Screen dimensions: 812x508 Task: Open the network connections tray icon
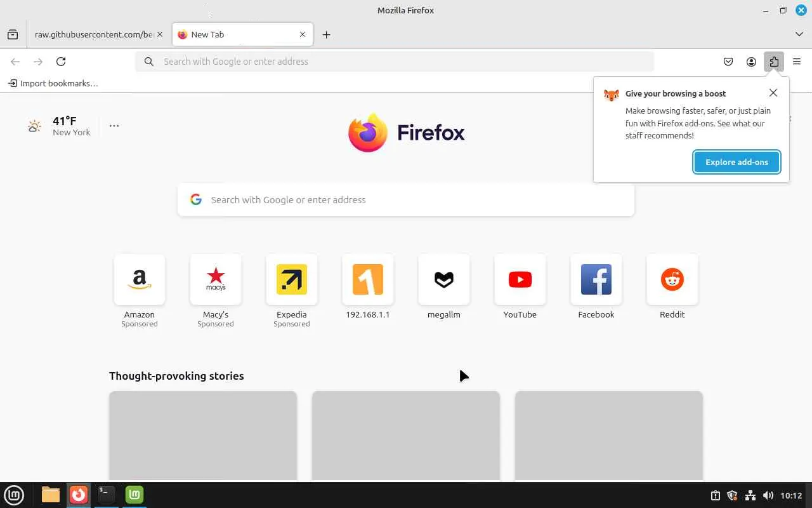[750, 495]
